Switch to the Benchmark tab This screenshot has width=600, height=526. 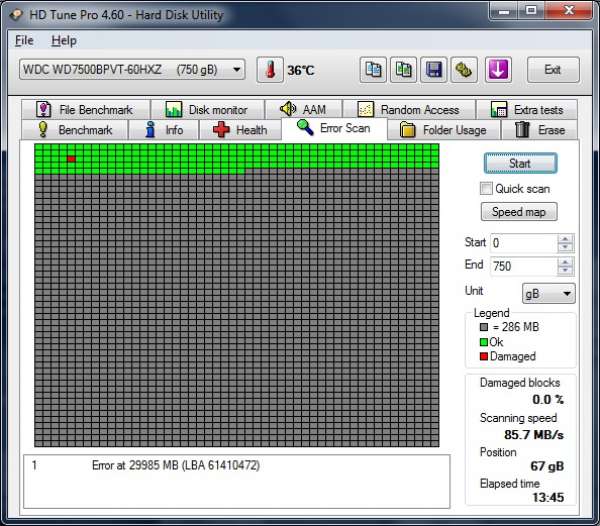(75, 130)
